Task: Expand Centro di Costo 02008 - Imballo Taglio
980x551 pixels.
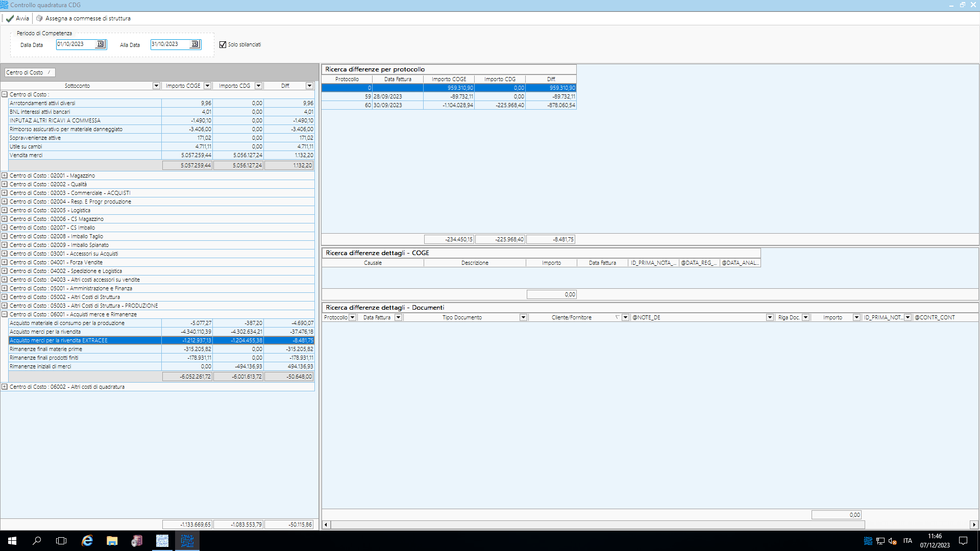Action: 5,236
